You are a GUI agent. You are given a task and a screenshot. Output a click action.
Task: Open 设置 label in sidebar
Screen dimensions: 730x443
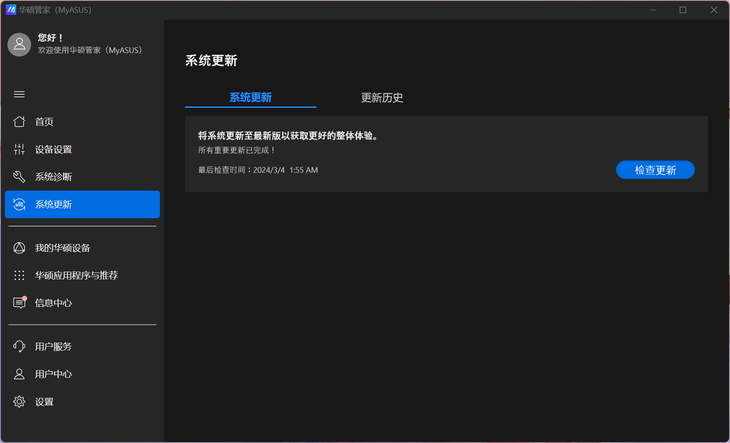(x=44, y=402)
